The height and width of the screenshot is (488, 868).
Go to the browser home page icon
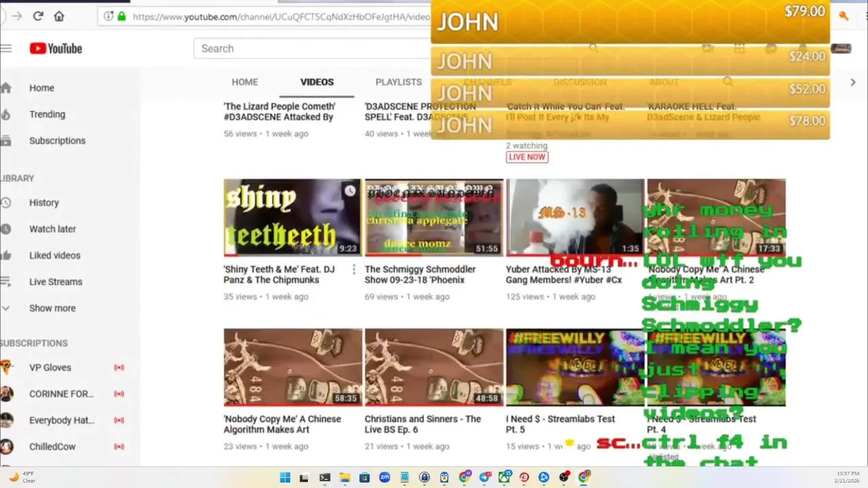pyautogui.click(x=59, y=16)
